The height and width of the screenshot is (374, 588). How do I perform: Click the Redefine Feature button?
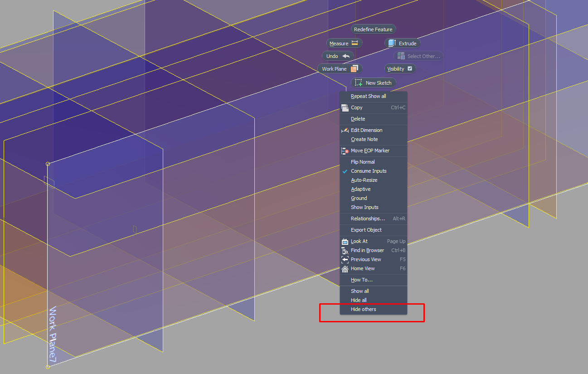(373, 29)
